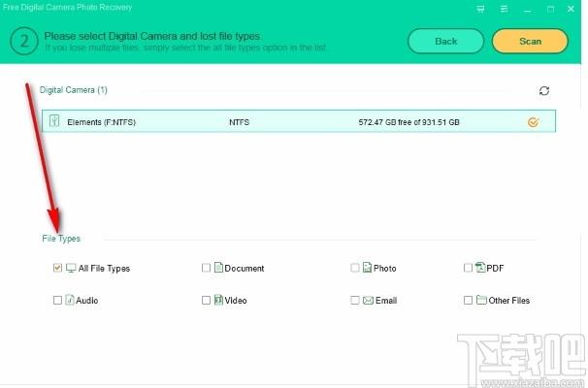Viewport: 588px width, 388px height.
Task: Enable the Audio file type checkbox
Action: tap(57, 301)
